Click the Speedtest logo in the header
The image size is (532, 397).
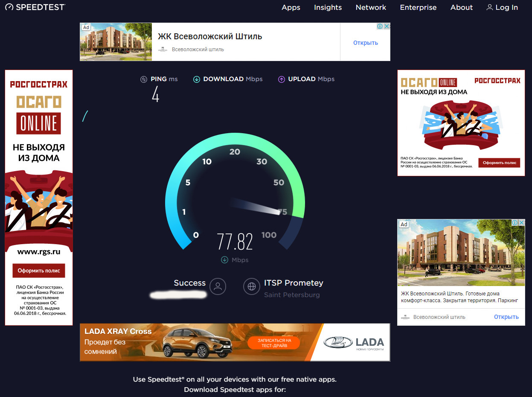(35, 7)
